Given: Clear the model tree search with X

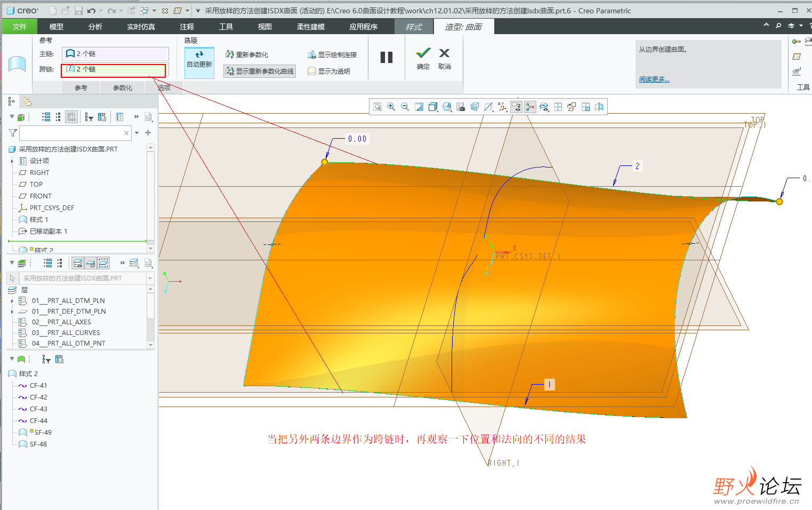Looking at the screenshot, I should click(126, 133).
